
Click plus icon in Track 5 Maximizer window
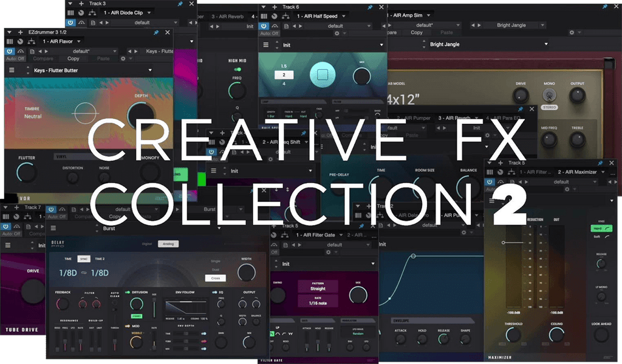(501, 163)
